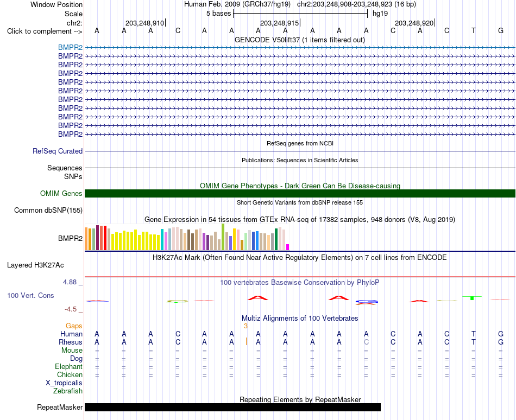The width and height of the screenshot is (516, 420).
Task: Click base 'T' in the complement sequence row
Action: click(x=474, y=30)
